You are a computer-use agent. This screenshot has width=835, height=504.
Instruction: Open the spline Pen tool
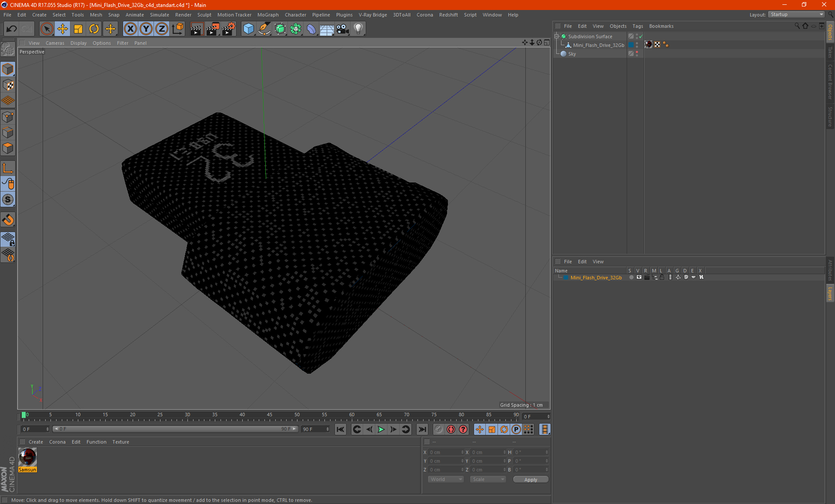264,29
